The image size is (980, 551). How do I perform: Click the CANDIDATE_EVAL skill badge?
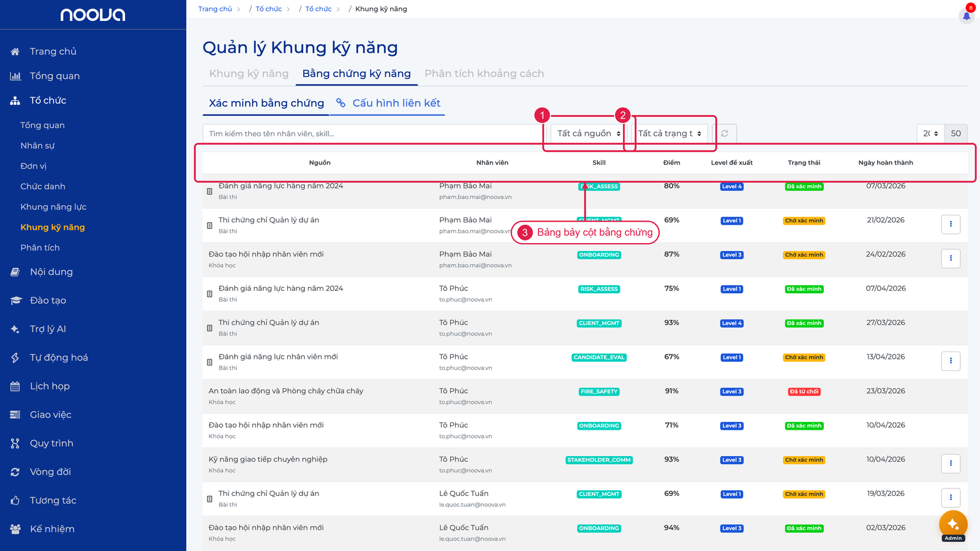click(x=599, y=358)
